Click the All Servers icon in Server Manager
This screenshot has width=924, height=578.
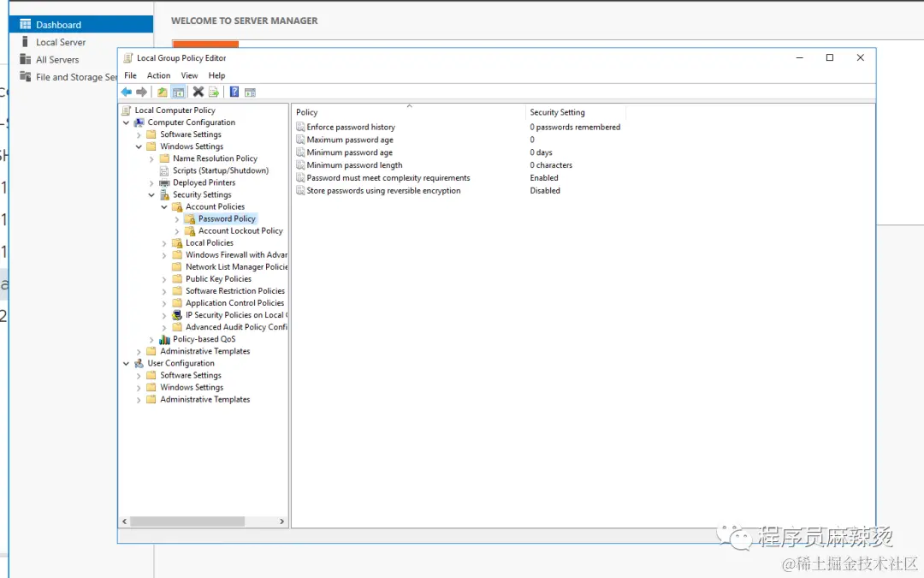click(26, 59)
